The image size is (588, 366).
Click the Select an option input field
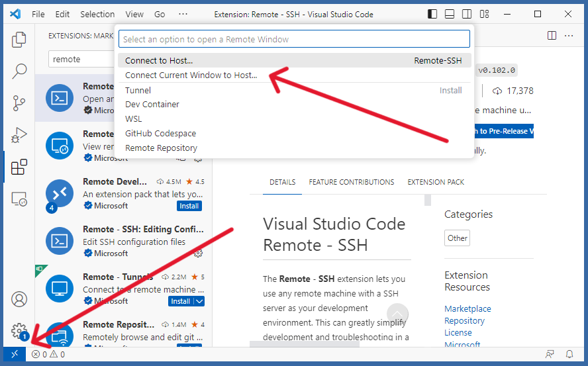click(x=294, y=39)
